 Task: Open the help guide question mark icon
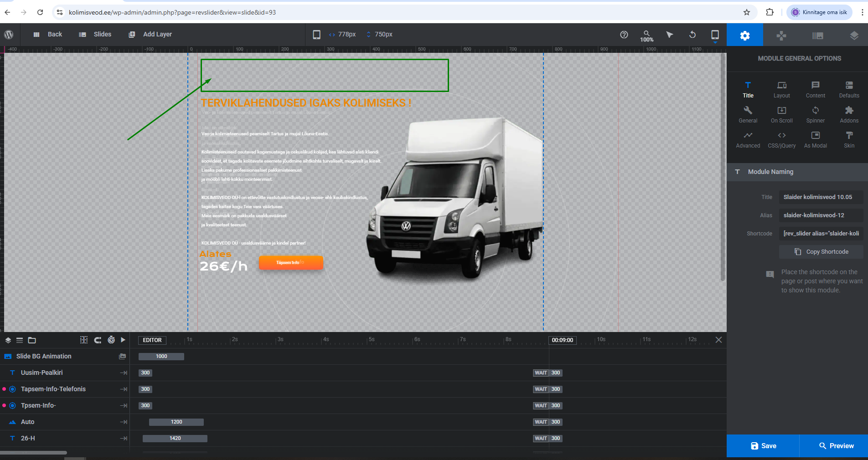tap(624, 35)
